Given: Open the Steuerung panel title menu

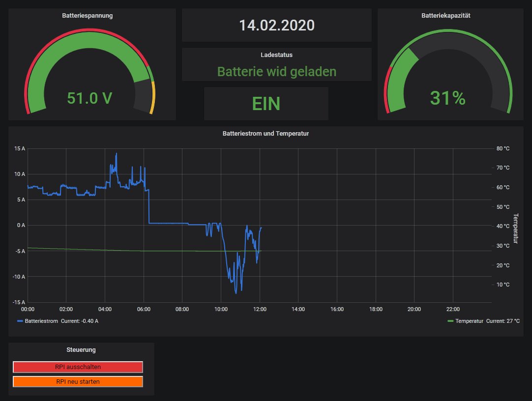Looking at the screenshot, I should coord(81,350).
